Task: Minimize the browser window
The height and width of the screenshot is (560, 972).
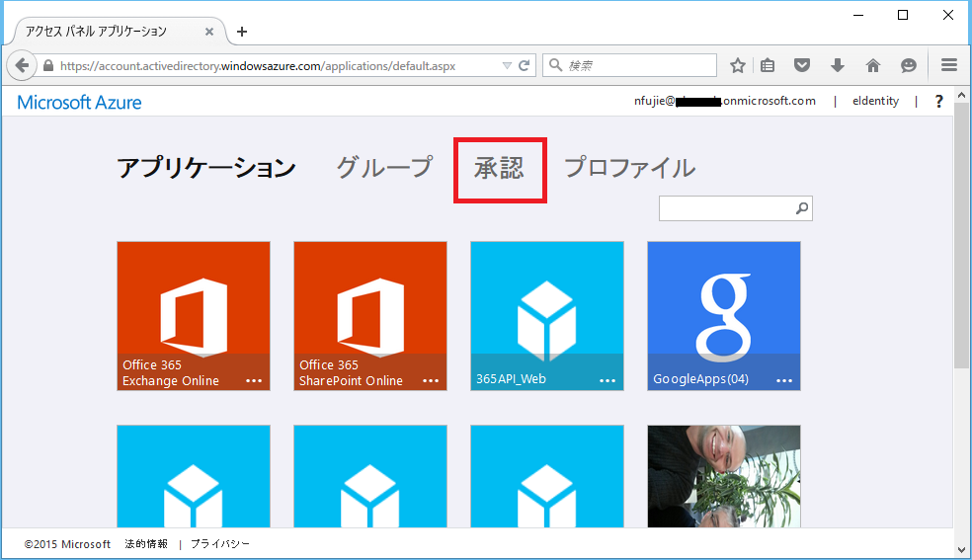Action: (858, 15)
